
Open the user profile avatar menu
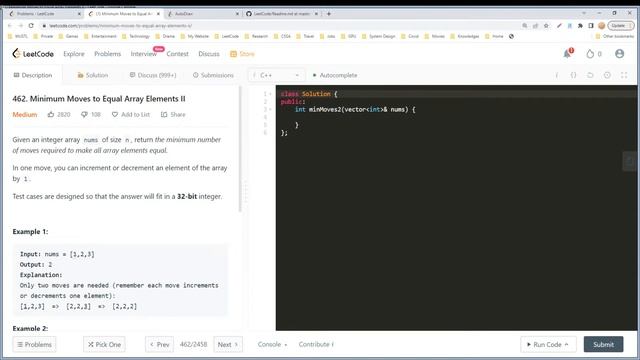point(619,53)
